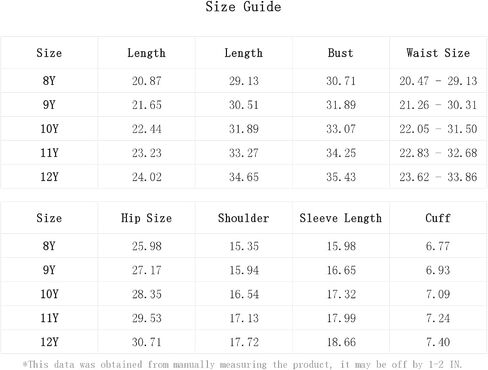Click the Size Guide title
The width and height of the screenshot is (488, 370).
pos(243,7)
